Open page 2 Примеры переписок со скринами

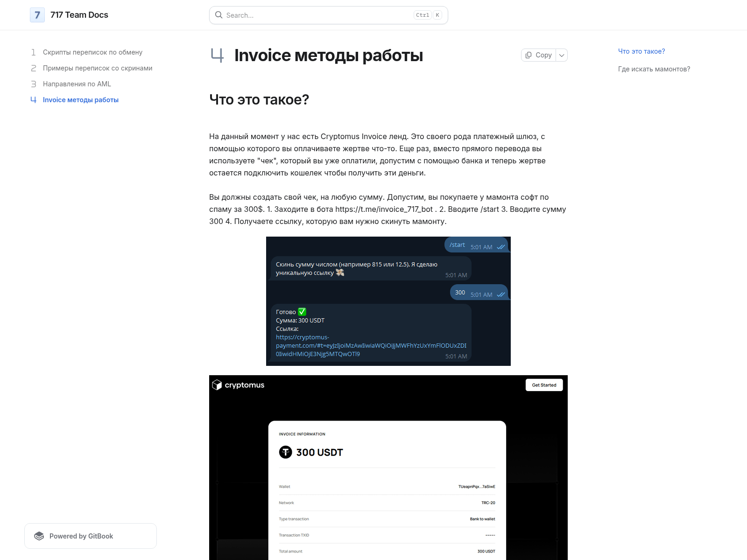click(97, 68)
